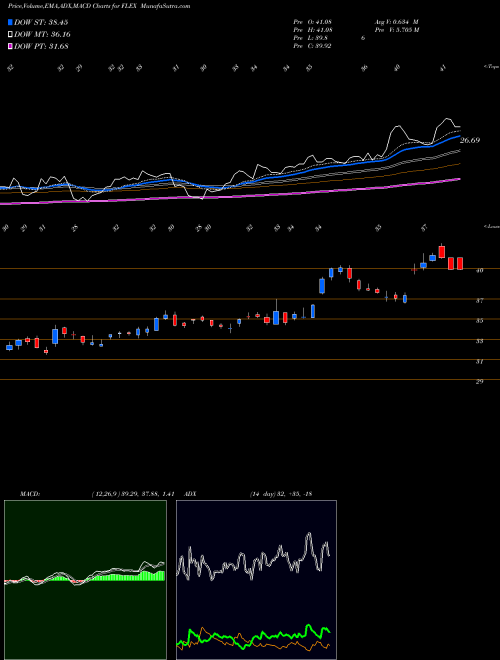Click the 'Avg V: 0.684 M' volume text

pos(396,22)
